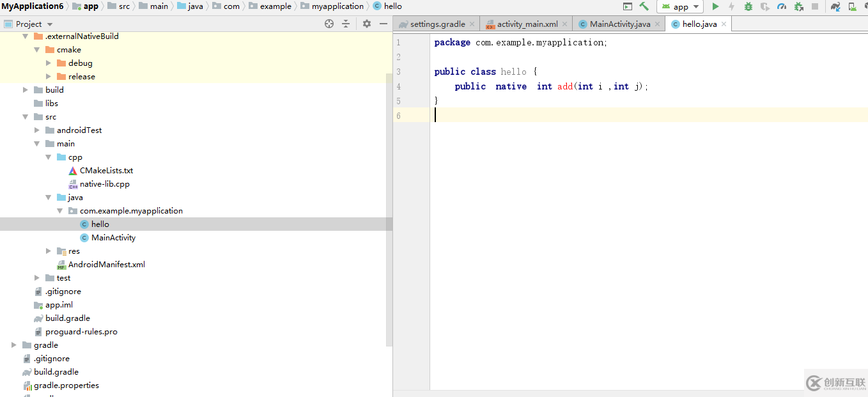
Task: Close the settings.gradle editor tab
Action: coord(472,24)
